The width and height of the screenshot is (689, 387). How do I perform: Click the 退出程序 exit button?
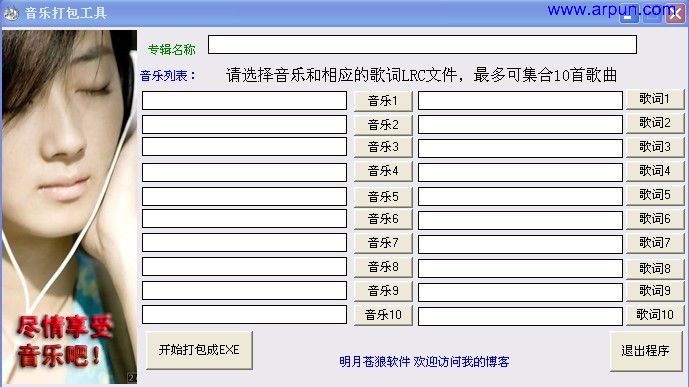(645, 351)
